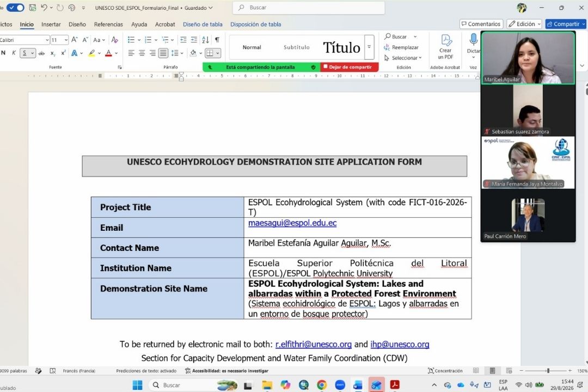588x392 pixels.
Task: Center the text
Action: [142, 53]
